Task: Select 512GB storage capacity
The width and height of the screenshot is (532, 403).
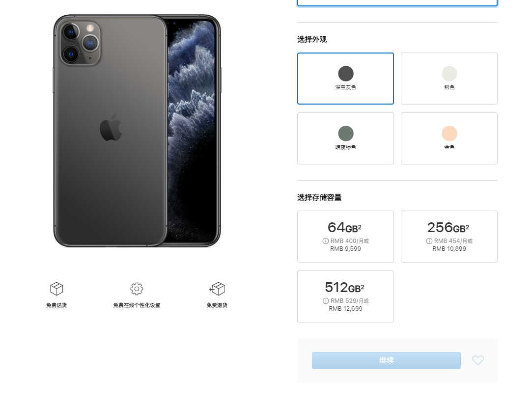Action: (x=345, y=296)
